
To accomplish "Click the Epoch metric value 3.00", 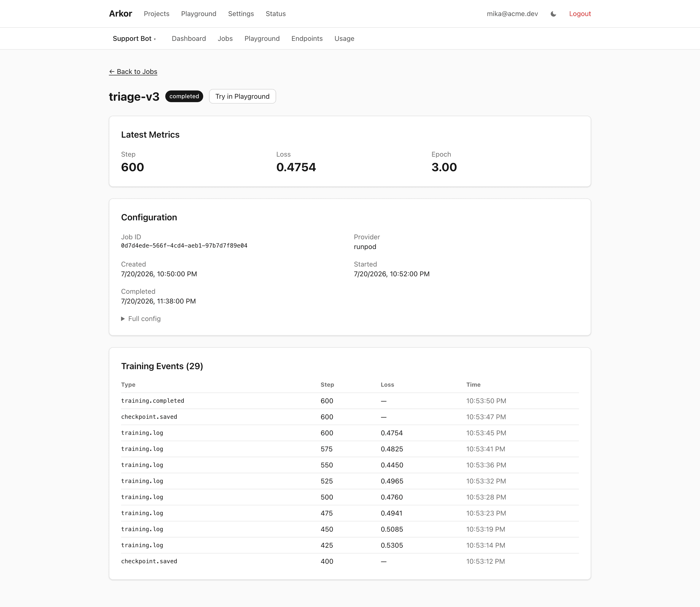I will click(x=444, y=167).
